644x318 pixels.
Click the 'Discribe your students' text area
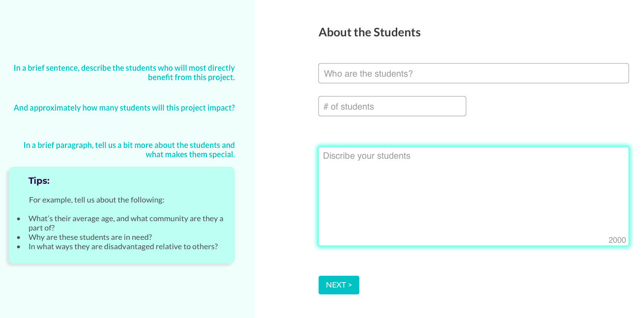473,196
